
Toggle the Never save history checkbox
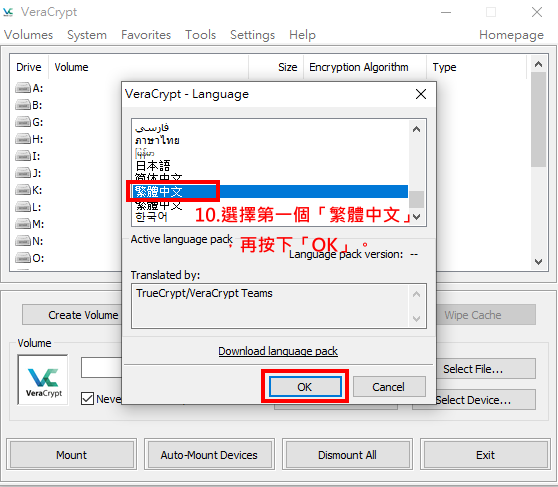point(87,399)
